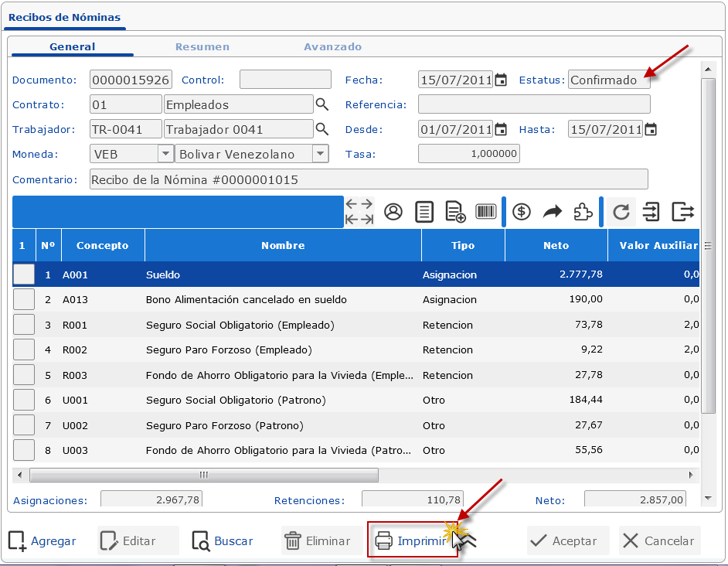Click the document with plus icon
728x566 pixels.
point(455,212)
